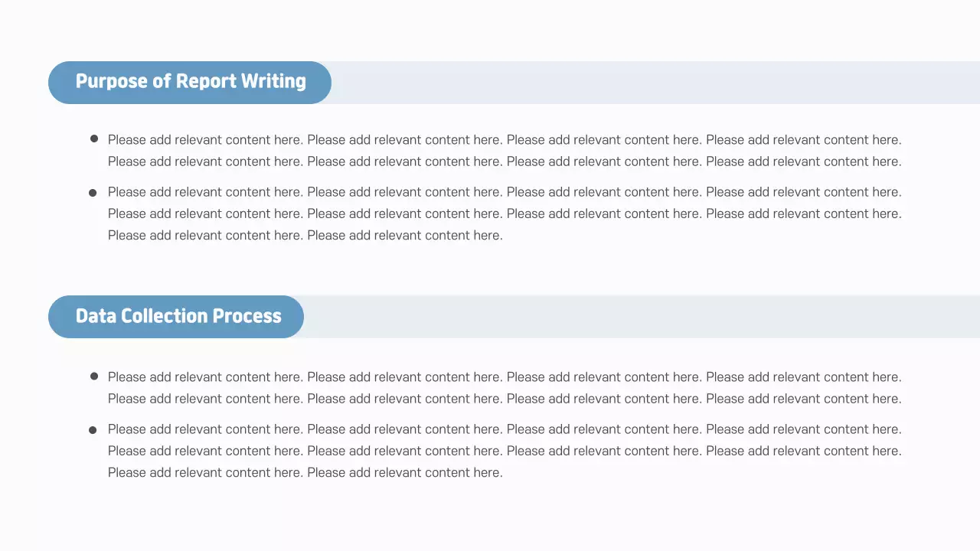The width and height of the screenshot is (980, 551).
Task: Click short last line of second Purpose bullet
Action: click(x=305, y=235)
